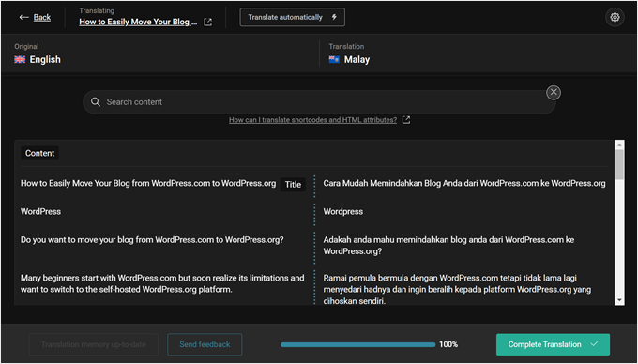This screenshot has height=364, width=638.
Task: Click the Back arrow icon
Action: point(24,17)
